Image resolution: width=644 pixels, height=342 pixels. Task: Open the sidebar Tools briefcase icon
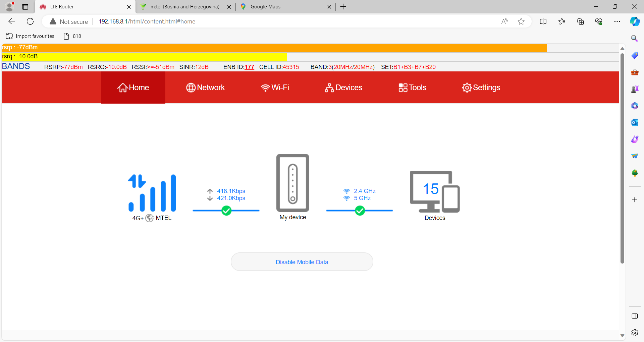point(635,72)
